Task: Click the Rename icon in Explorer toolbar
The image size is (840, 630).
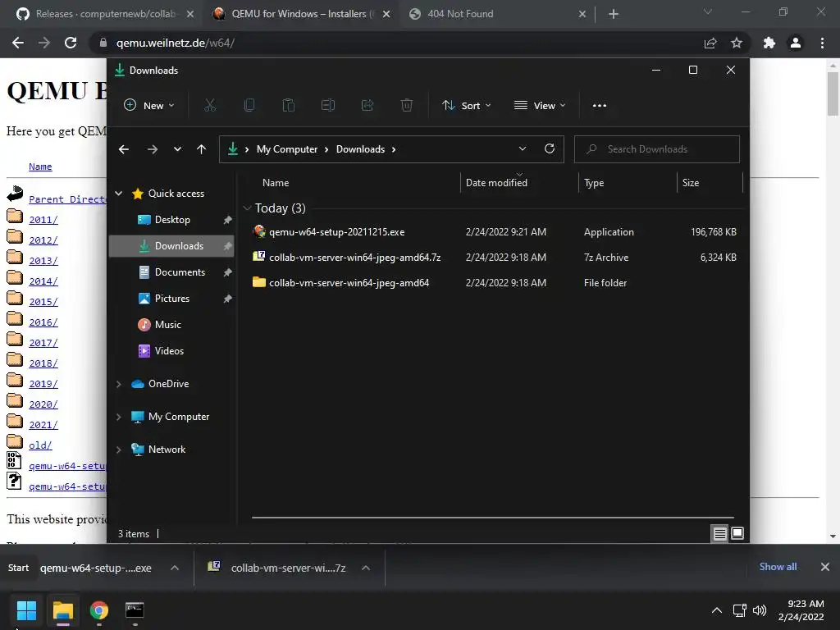Action: (328, 105)
